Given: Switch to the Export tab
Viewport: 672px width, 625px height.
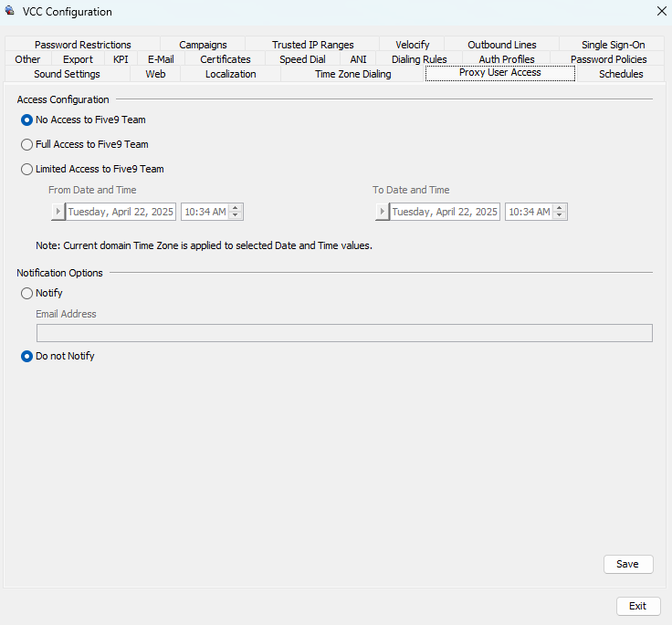Looking at the screenshot, I should coord(78,59).
